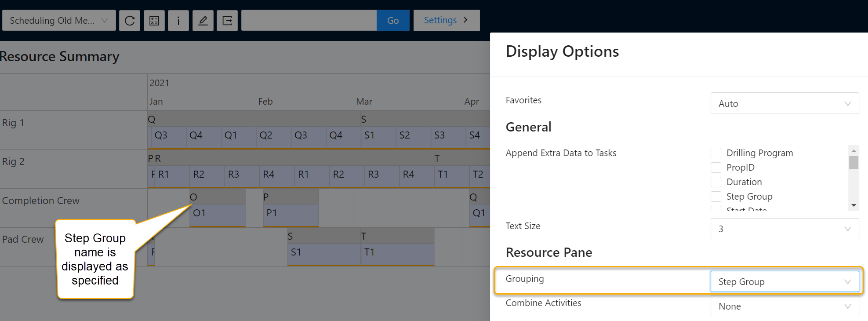
Task: Click the scroll-down arrow in the extra data list
Action: point(853,205)
